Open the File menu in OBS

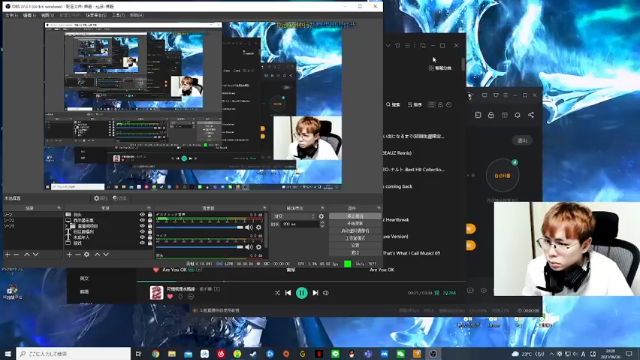tap(11, 15)
